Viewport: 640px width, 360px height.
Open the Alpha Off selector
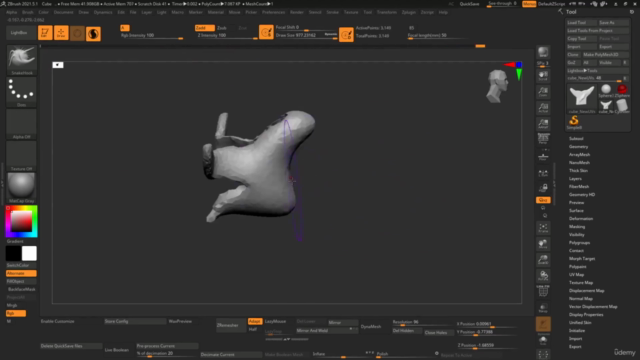(22, 124)
